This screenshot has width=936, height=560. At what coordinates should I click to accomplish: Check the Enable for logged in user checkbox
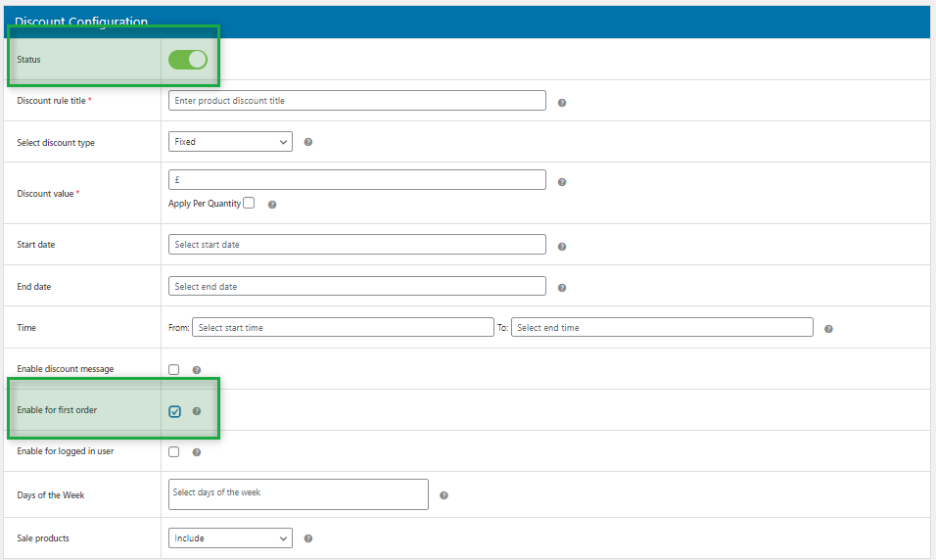(x=173, y=452)
